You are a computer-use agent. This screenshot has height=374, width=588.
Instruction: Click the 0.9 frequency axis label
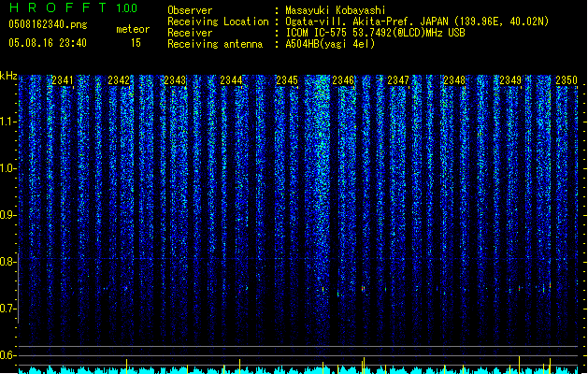coord(7,215)
